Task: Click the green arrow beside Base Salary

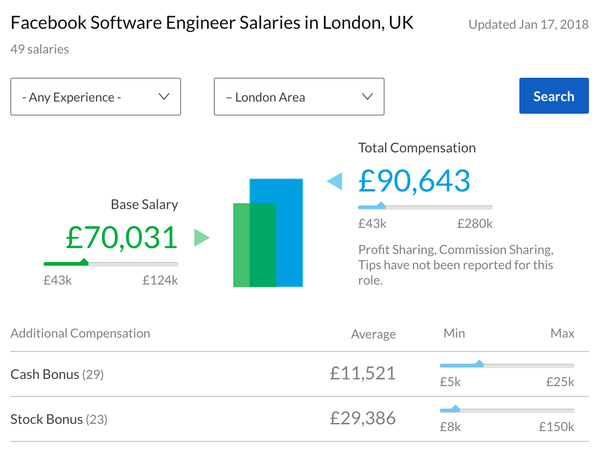Action: tap(202, 238)
